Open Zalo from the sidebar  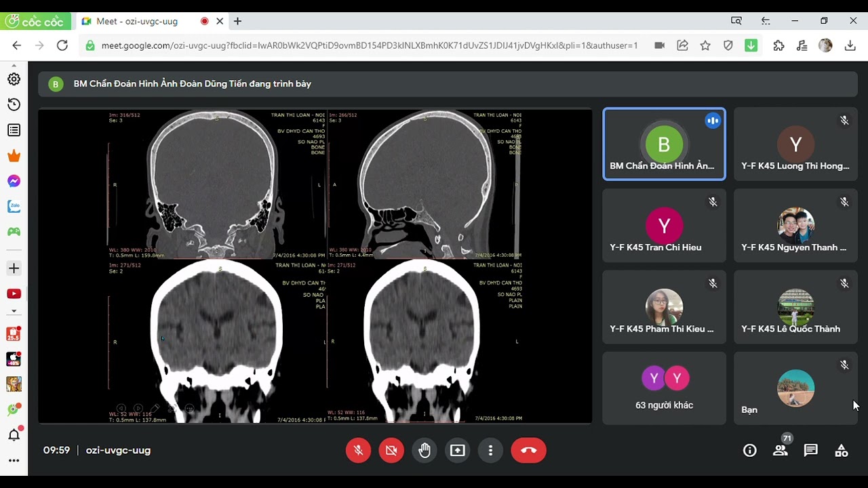click(14, 206)
